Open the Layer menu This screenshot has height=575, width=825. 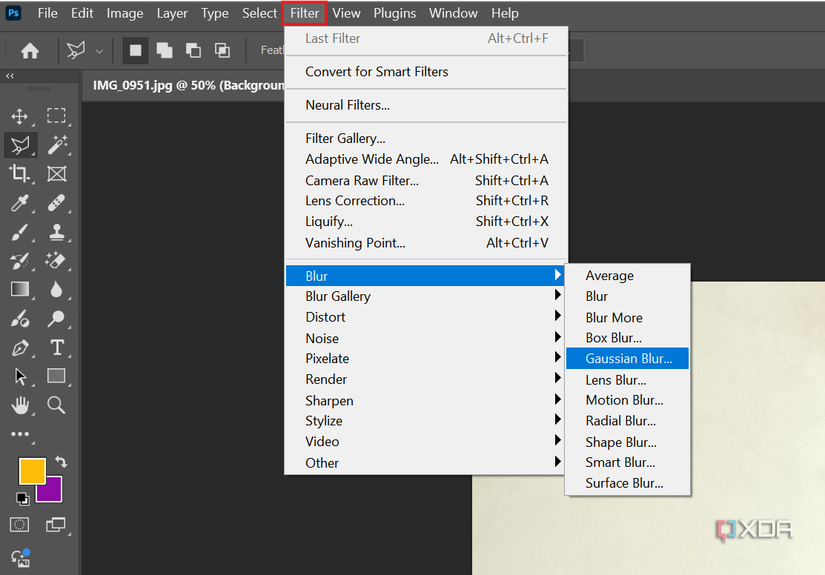[x=172, y=13]
